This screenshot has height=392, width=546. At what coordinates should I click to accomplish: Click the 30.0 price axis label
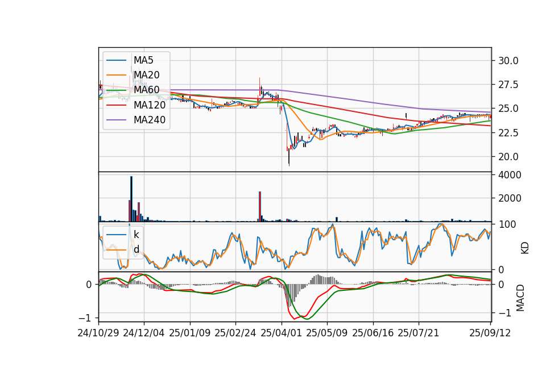508,61
